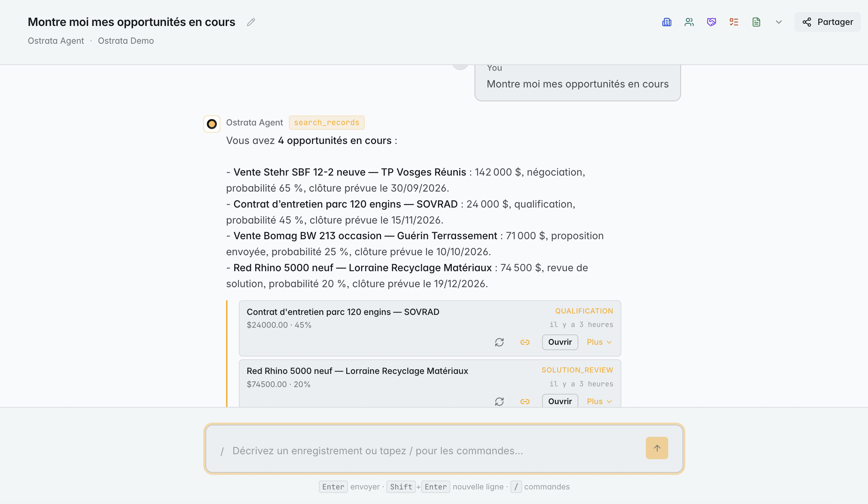Screen dimensions: 868x504
Task: Click the Ostrata Agent avatar icon
Action: [212, 124]
